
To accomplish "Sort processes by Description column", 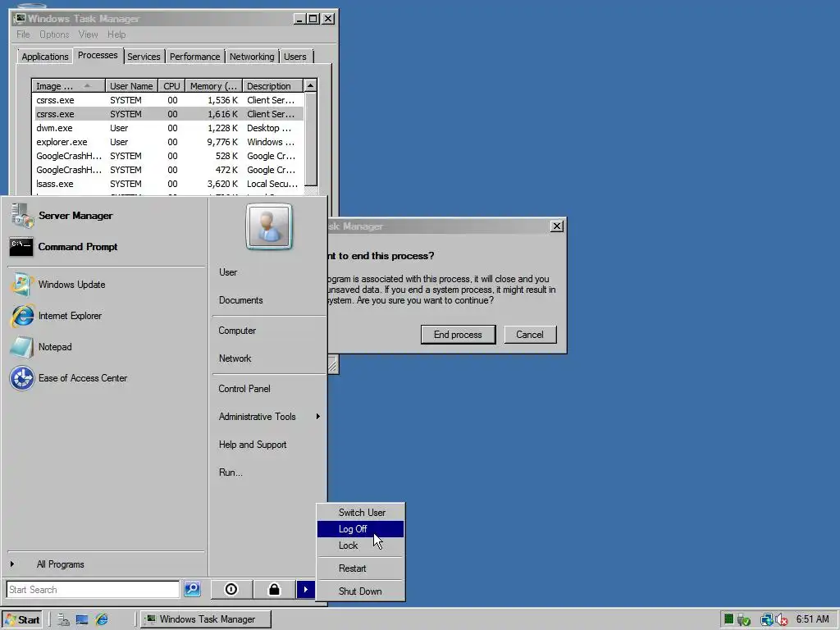I will tap(272, 85).
